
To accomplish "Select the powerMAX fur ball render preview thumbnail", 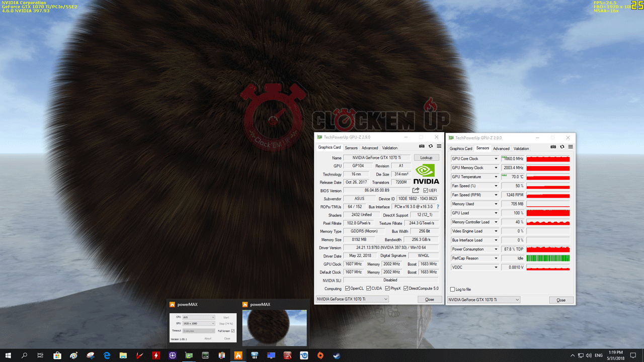I will pyautogui.click(x=274, y=327).
